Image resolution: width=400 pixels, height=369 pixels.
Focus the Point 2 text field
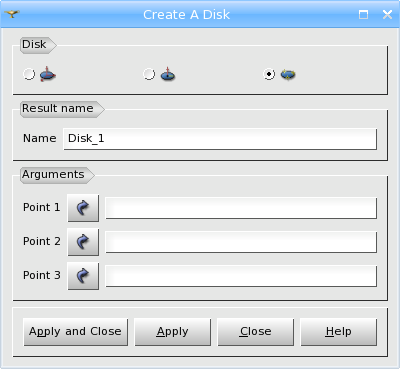point(241,242)
